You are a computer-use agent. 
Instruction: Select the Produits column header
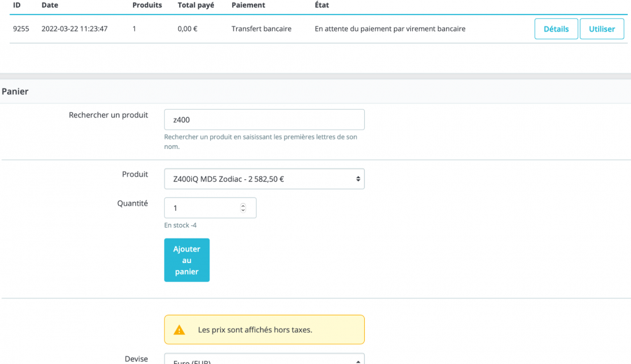(x=147, y=5)
